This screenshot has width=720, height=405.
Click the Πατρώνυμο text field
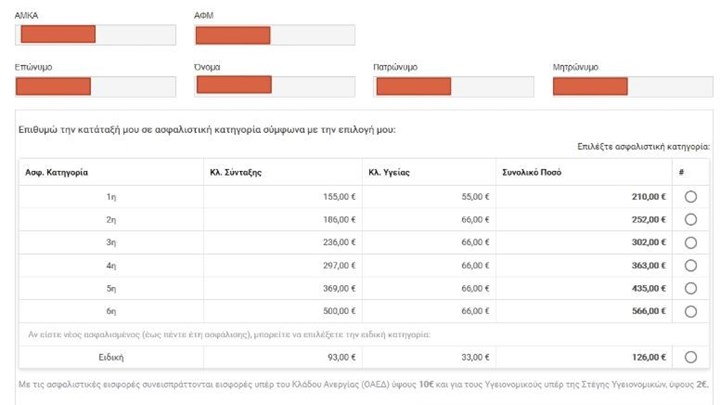[454, 86]
